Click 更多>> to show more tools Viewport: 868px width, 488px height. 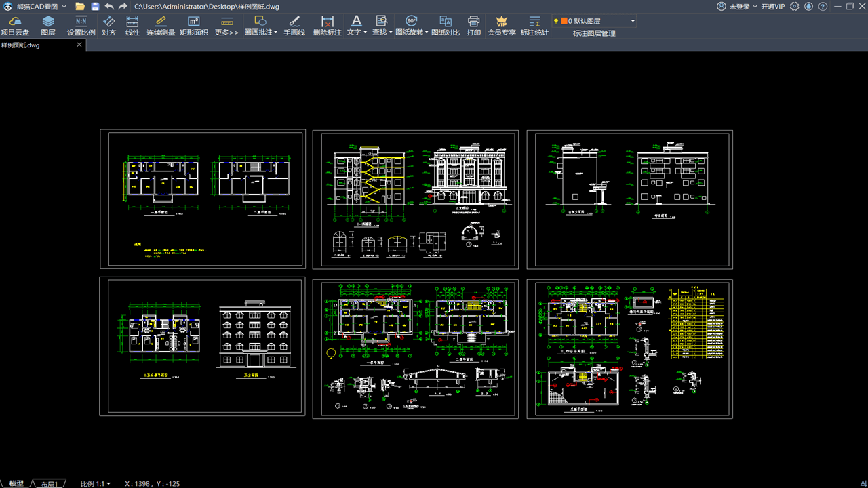[226, 26]
